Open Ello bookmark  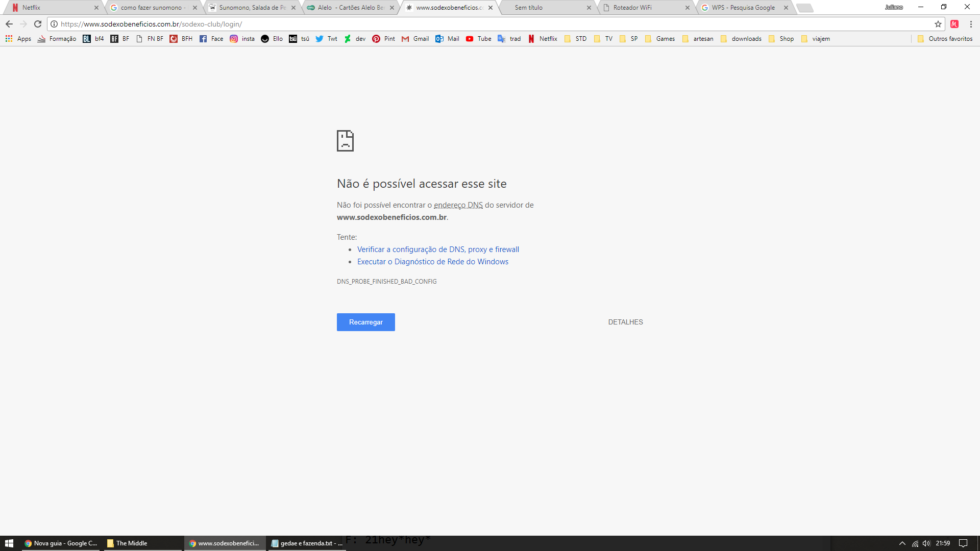pos(272,39)
